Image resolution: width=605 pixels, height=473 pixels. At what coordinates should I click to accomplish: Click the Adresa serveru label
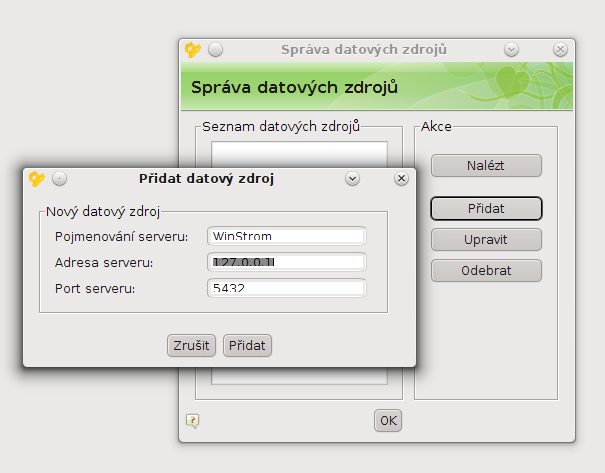(104, 263)
